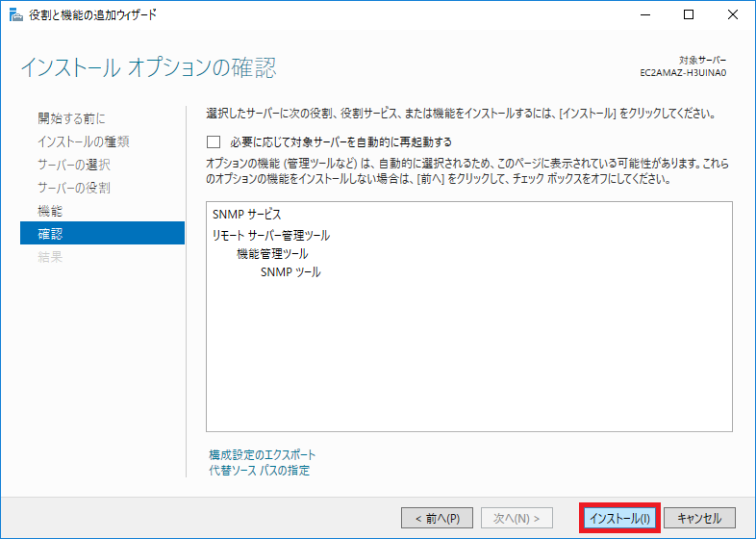Switch to the サーバーの役割 step
Screen dimensions: 756x539
pos(74,188)
